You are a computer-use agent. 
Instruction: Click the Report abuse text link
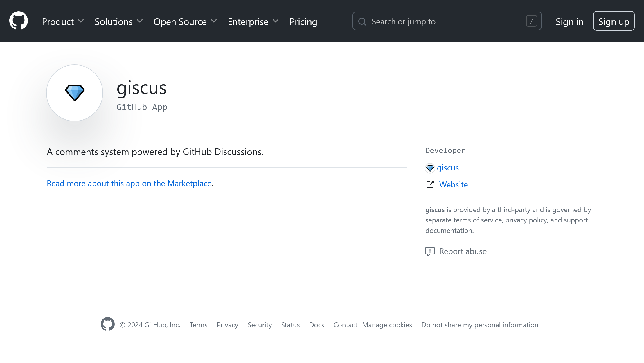tap(463, 251)
